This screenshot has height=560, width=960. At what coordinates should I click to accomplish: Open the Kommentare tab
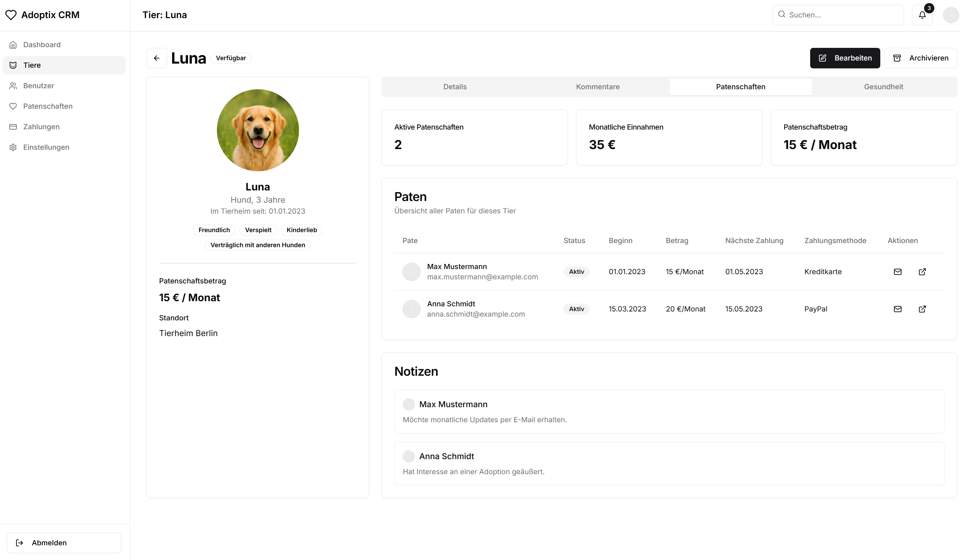[x=597, y=86]
